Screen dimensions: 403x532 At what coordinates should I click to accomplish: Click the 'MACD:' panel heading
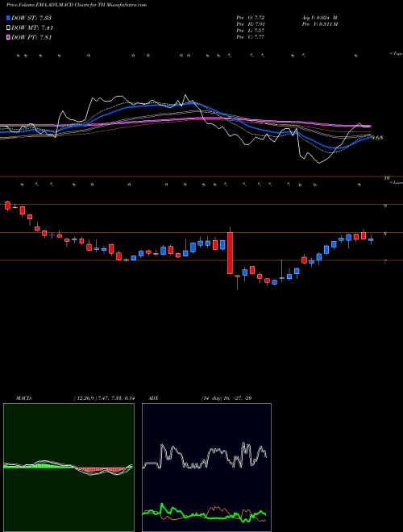point(23,398)
